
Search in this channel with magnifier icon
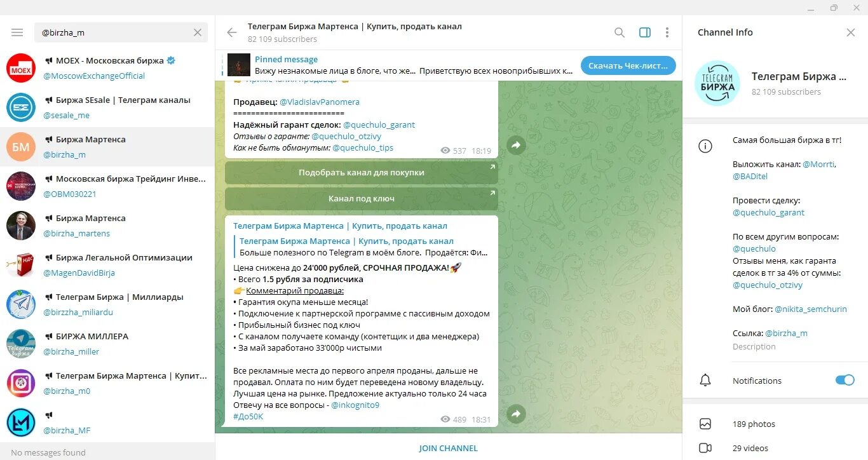(620, 32)
